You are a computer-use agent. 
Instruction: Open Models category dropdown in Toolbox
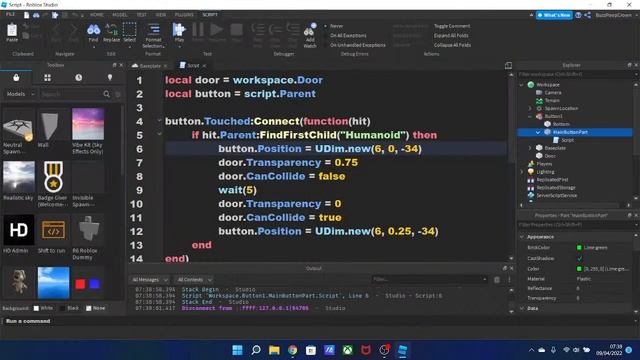point(20,94)
